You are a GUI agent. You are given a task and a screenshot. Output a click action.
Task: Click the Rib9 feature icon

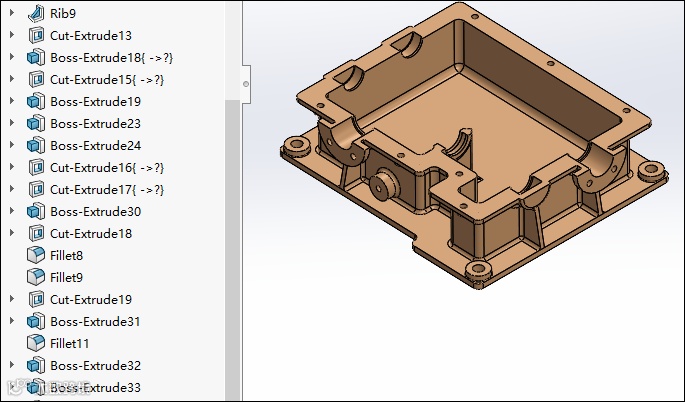pos(36,14)
